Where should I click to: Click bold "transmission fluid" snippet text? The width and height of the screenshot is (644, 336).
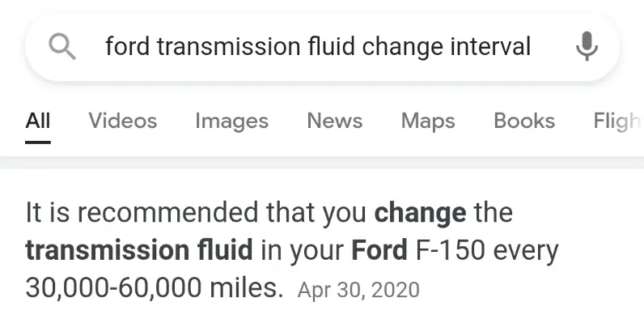[139, 250]
